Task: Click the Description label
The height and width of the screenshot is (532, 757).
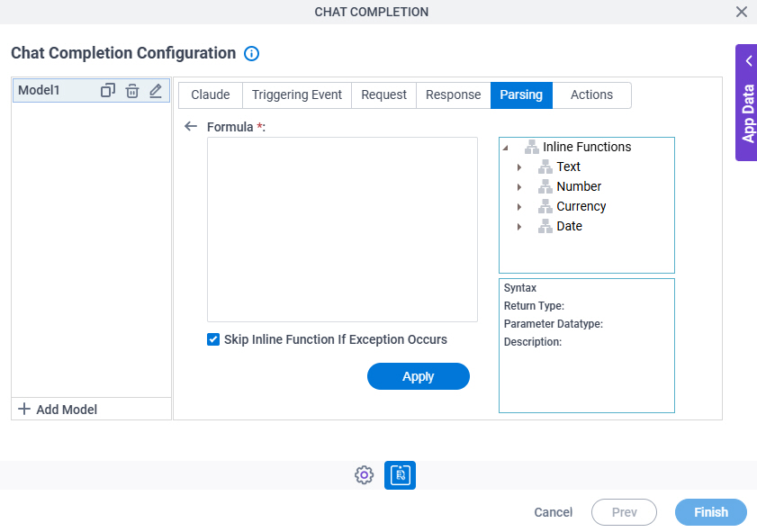Action: [x=533, y=342]
